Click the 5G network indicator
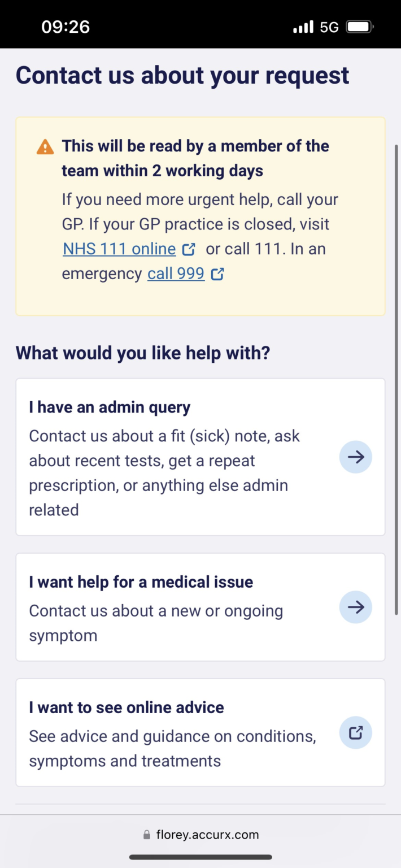 coord(329,26)
